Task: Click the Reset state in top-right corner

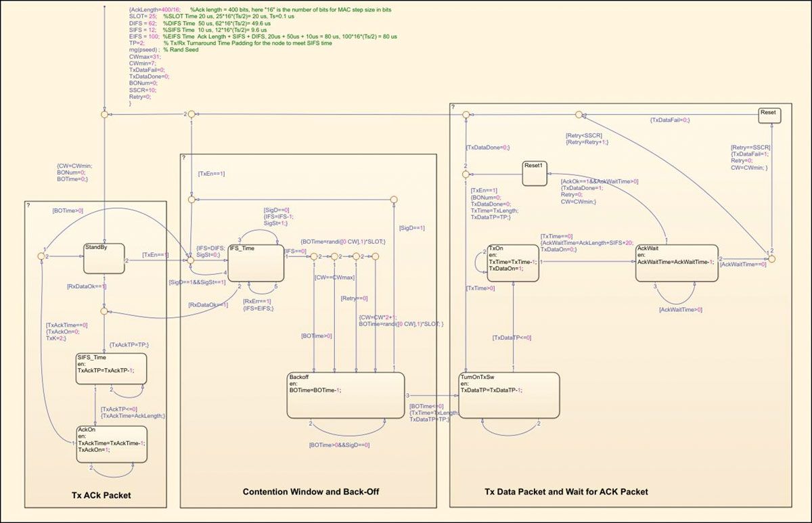Action: [768, 115]
